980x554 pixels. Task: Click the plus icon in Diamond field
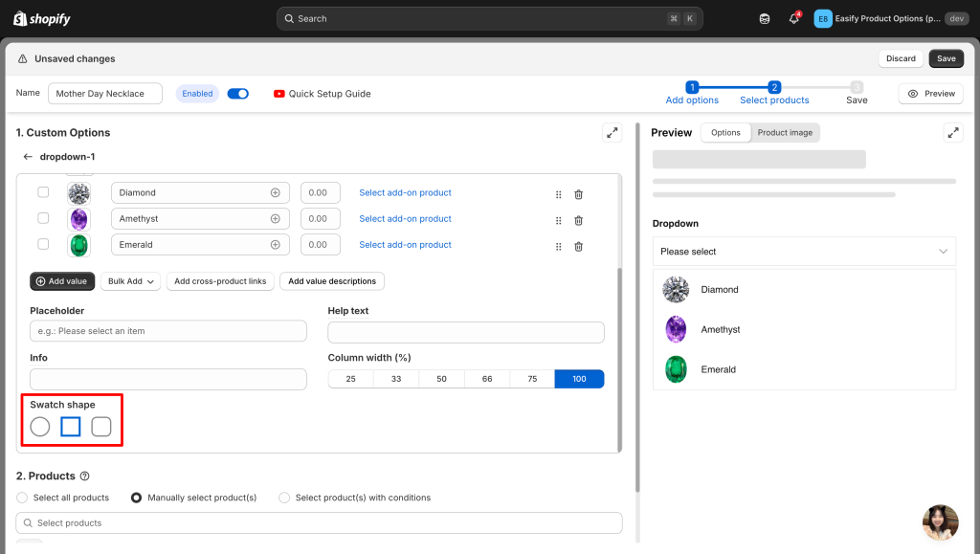(276, 193)
